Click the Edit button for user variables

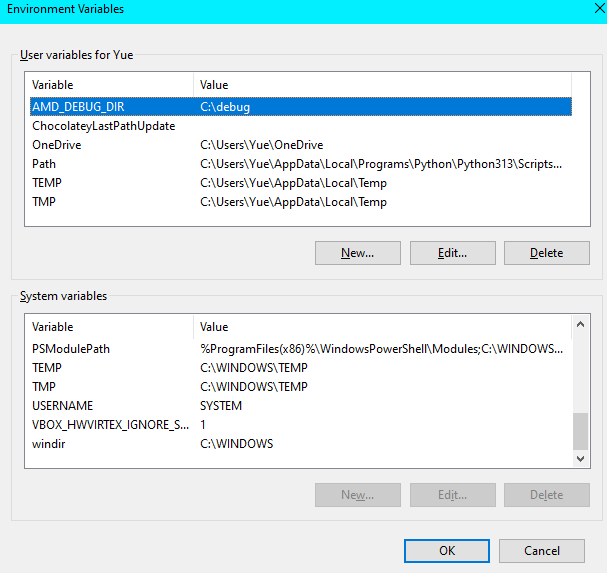click(453, 253)
